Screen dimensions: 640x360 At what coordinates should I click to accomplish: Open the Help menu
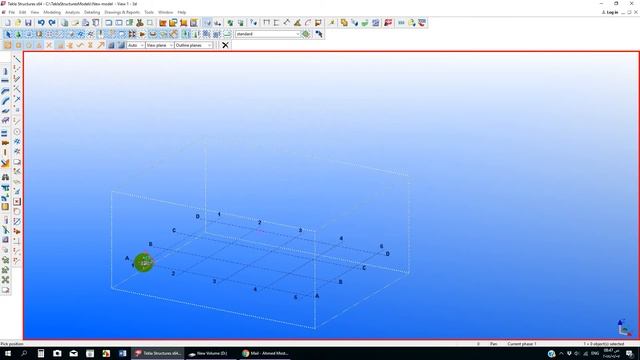182,13
